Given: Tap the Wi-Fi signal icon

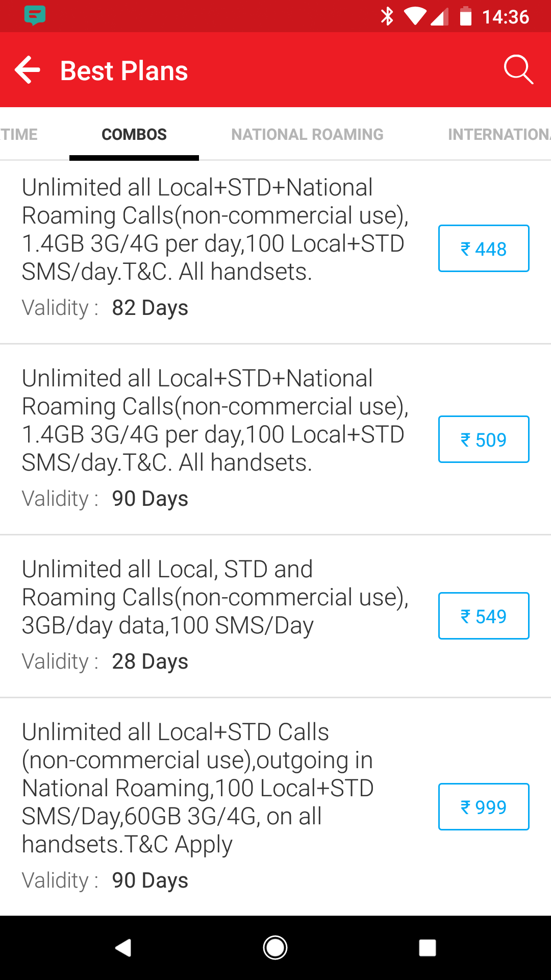Looking at the screenshot, I should click(x=415, y=16).
